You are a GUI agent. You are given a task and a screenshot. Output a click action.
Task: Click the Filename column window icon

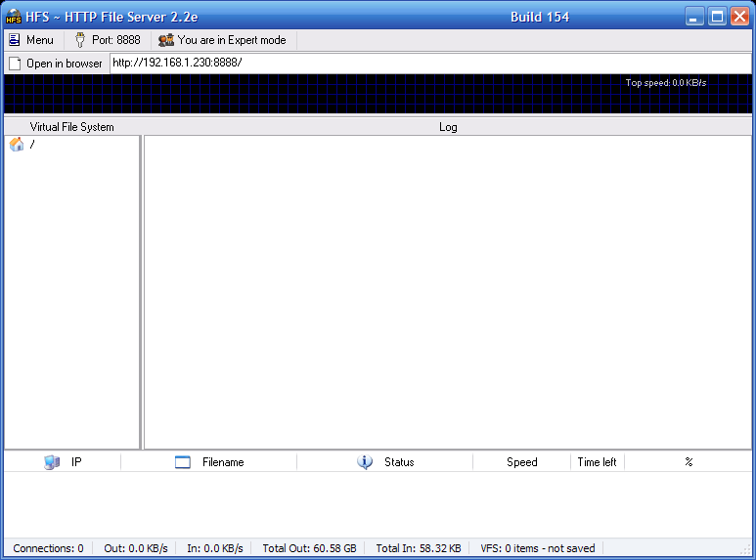[x=183, y=462]
